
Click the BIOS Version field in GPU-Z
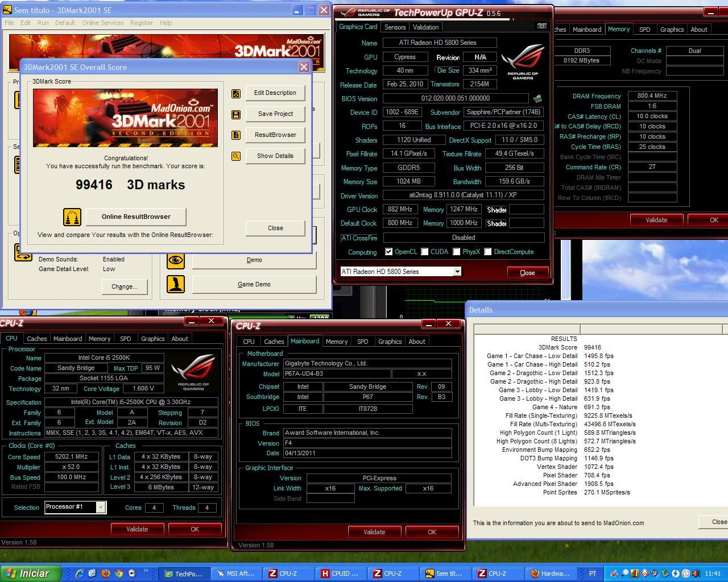(456, 98)
